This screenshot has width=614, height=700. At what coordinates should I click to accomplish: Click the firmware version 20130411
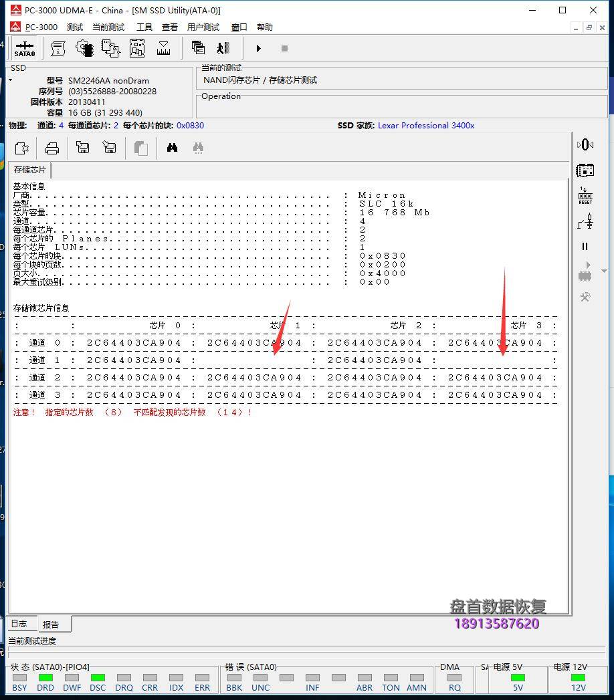pos(87,102)
